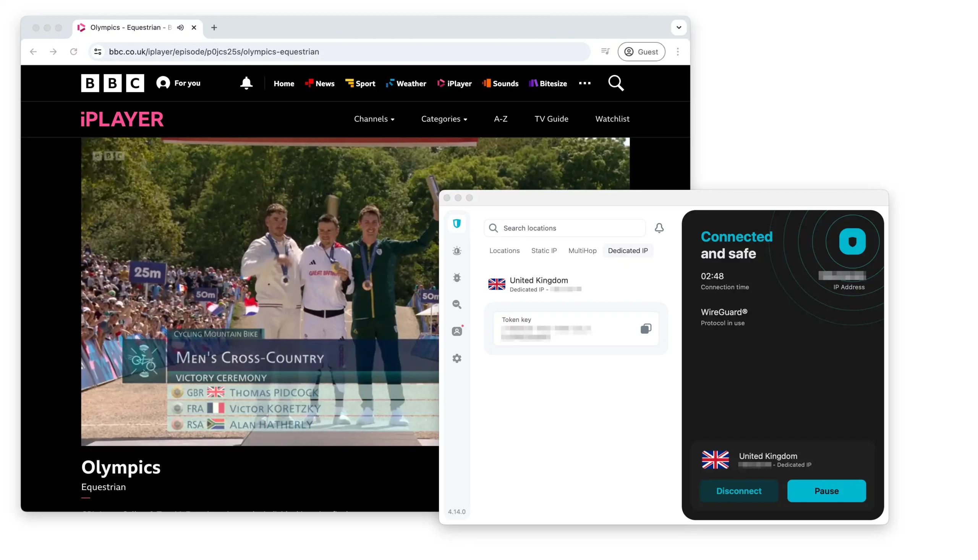Go to BBC Weather

click(406, 84)
